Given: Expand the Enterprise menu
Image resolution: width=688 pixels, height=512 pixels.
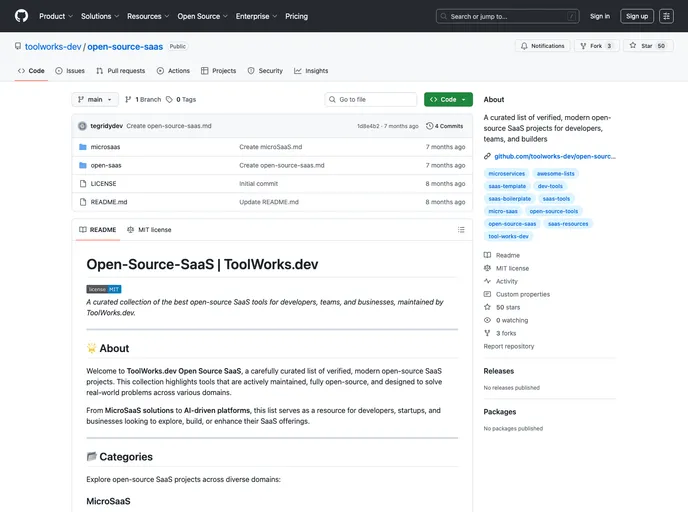Looking at the screenshot, I should (256, 16).
